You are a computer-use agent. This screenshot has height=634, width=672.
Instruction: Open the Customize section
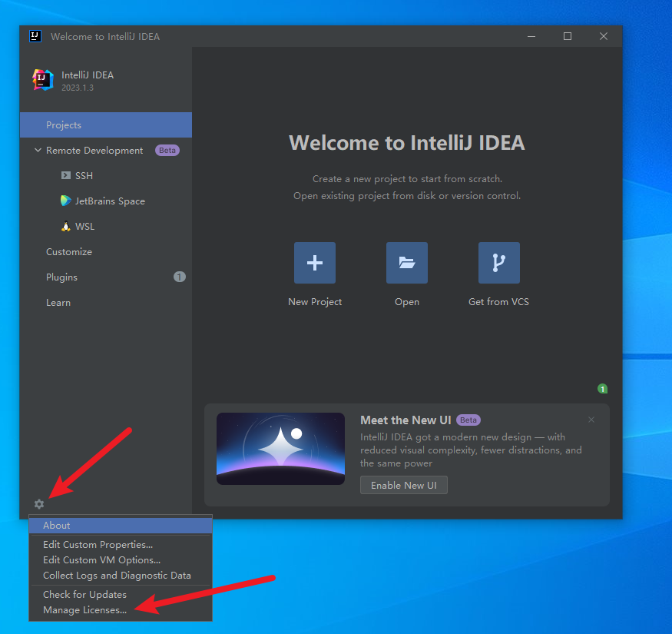point(106,252)
